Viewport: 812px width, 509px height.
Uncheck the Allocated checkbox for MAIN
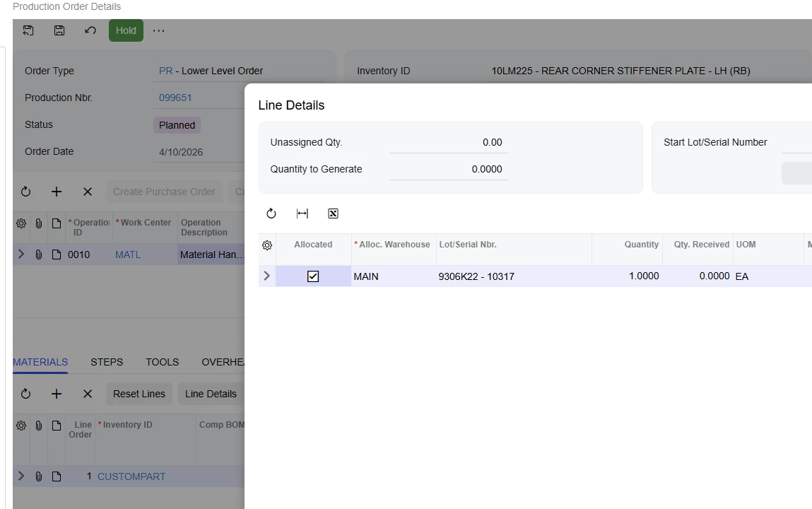313,276
